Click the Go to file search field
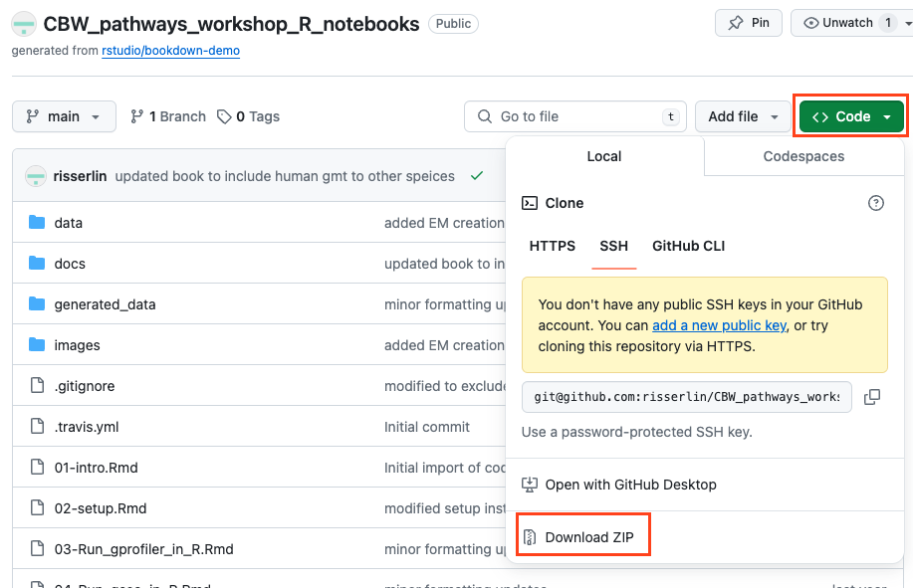913x588 pixels. point(575,116)
